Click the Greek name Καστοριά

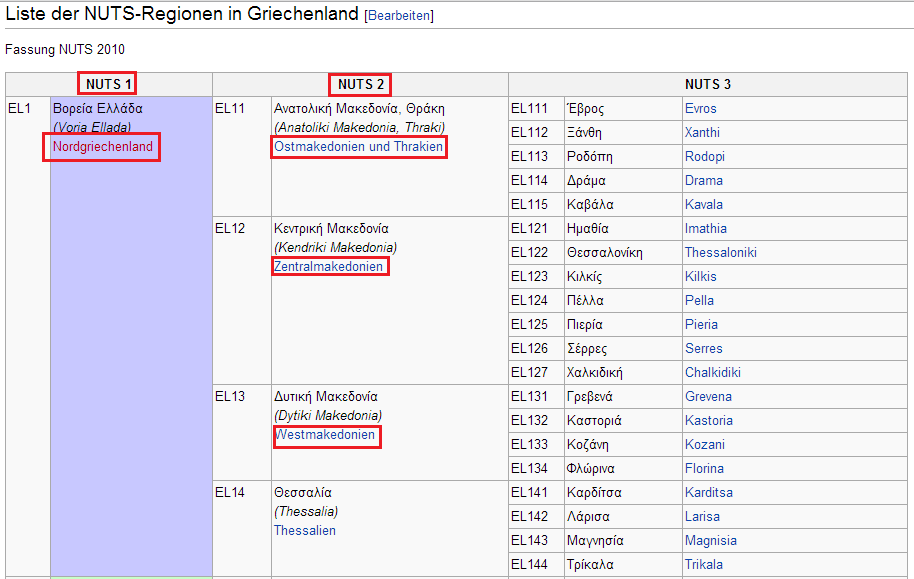594,420
